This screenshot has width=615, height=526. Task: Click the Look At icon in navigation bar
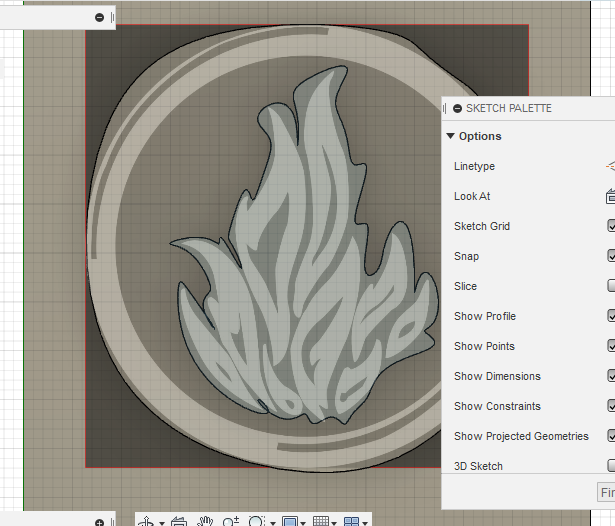click(x=179, y=522)
